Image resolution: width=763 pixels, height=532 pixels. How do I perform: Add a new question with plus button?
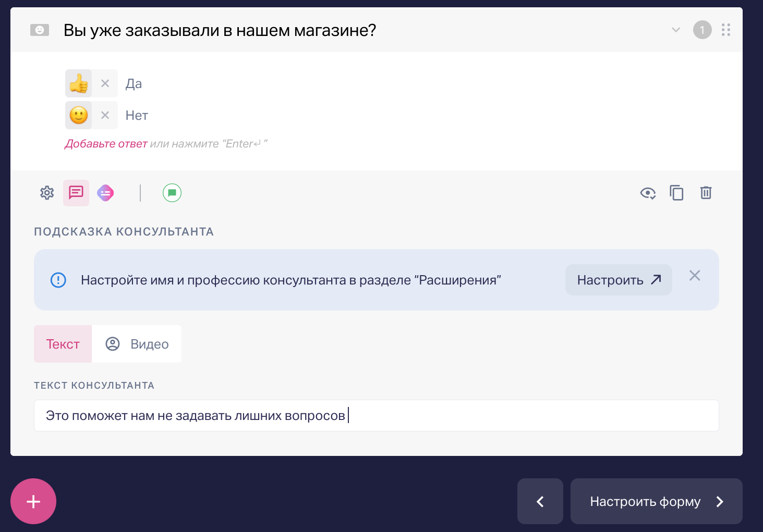pyautogui.click(x=33, y=501)
